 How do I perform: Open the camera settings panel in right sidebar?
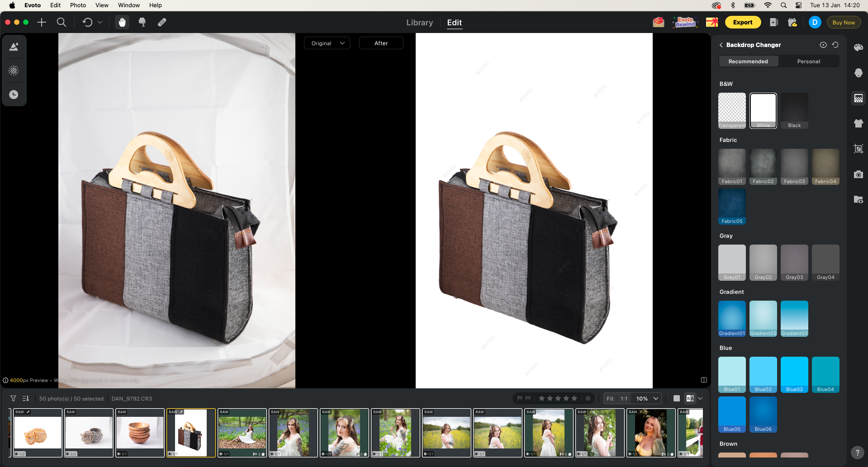(858, 175)
